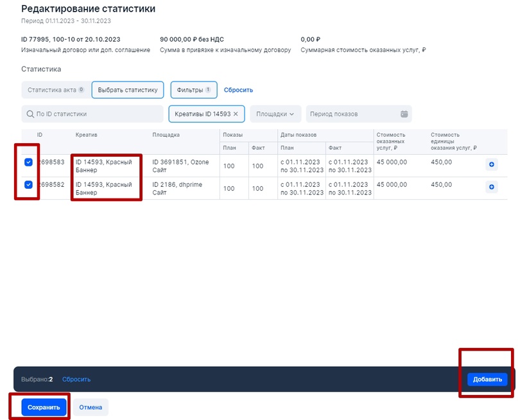Viewport: 518px width, 420px height.
Task: Uncheck the checkbox for row 2698583
Action: (28, 162)
